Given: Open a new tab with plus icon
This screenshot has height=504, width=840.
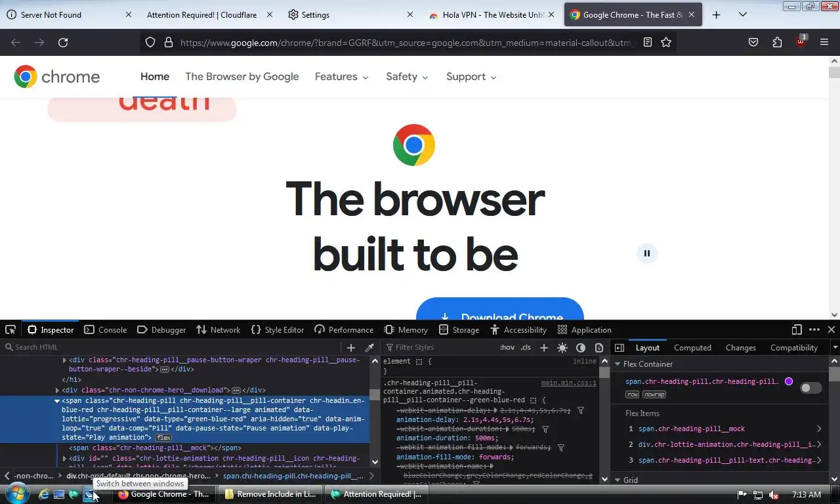Looking at the screenshot, I should (x=717, y=14).
